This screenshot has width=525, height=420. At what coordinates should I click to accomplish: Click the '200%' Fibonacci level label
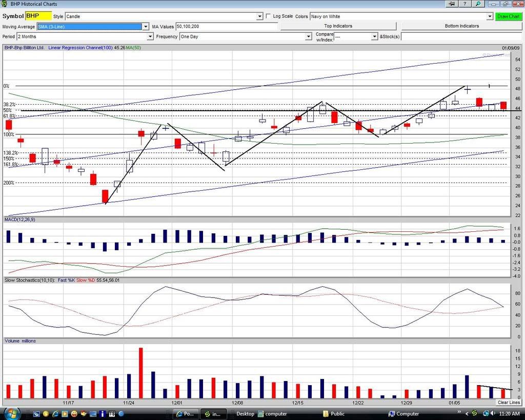coord(9,183)
